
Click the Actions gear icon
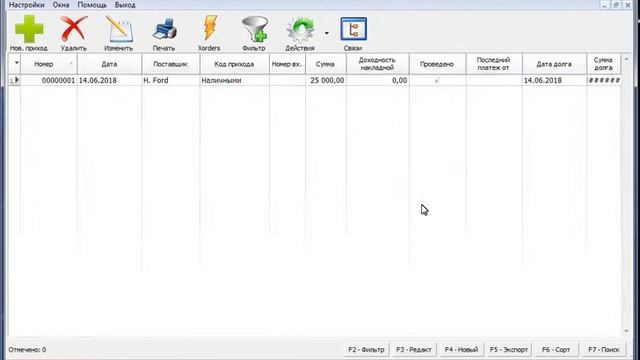300,29
